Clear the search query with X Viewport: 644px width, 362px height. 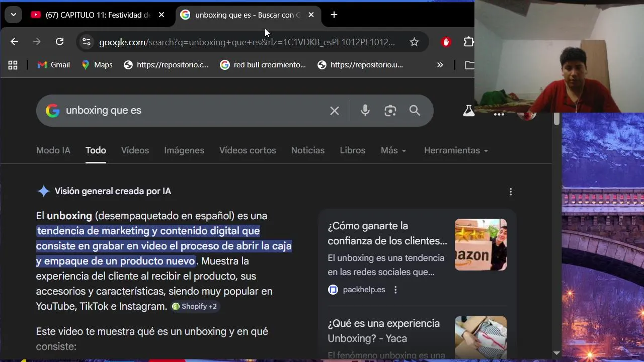(x=335, y=111)
